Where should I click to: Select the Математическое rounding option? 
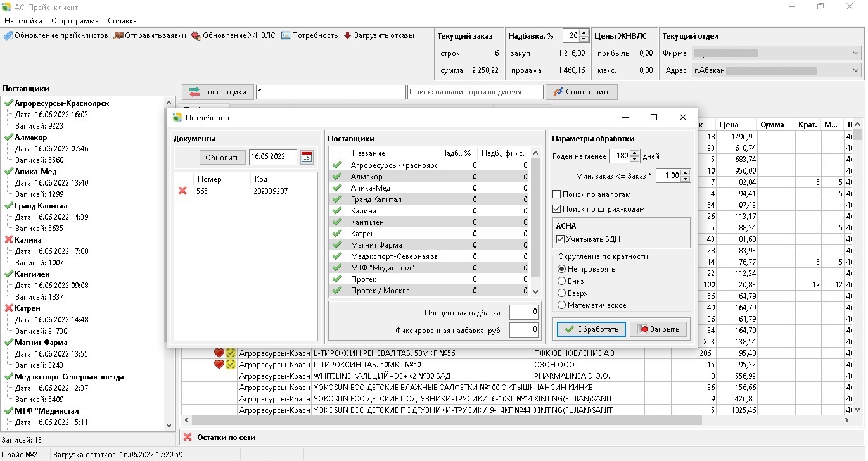pos(561,305)
